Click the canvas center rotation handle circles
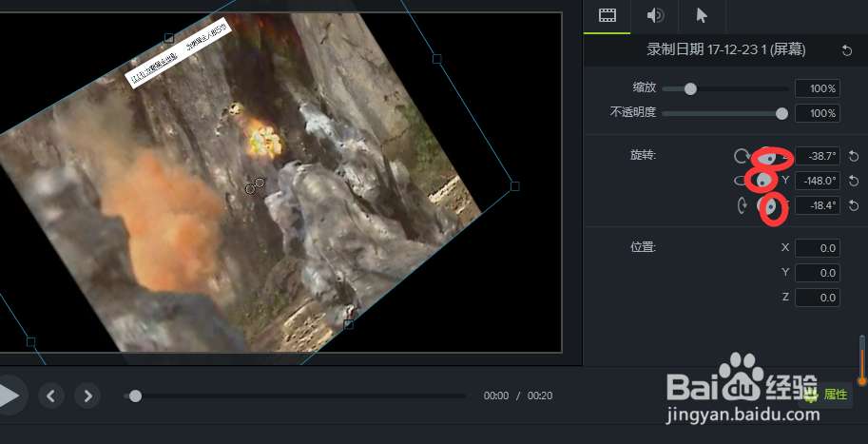 255,186
